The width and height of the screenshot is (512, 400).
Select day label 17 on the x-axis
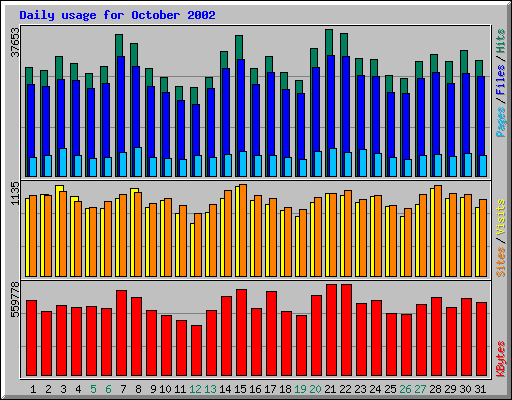click(270, 389)
